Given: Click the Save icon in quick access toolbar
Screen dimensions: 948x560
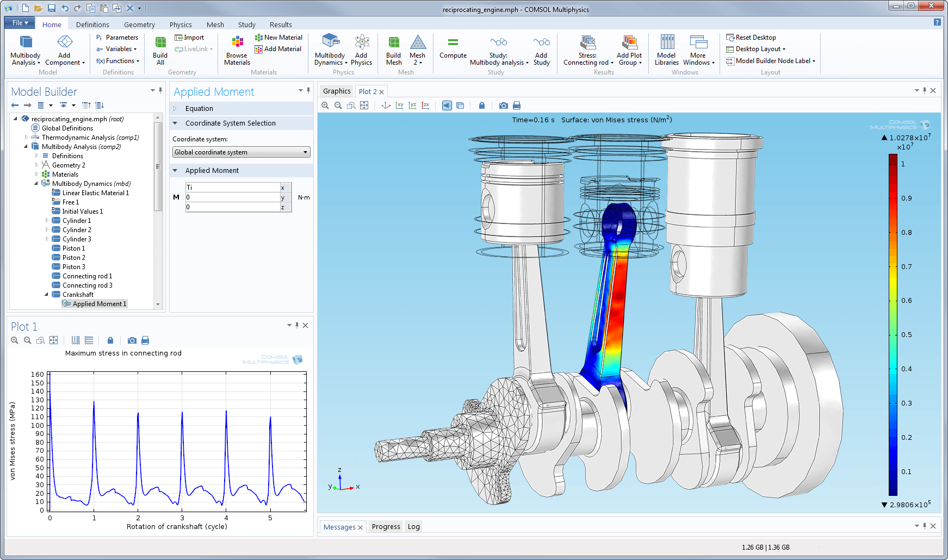Looking at the screenshot, I should click(x=51, y=8).
